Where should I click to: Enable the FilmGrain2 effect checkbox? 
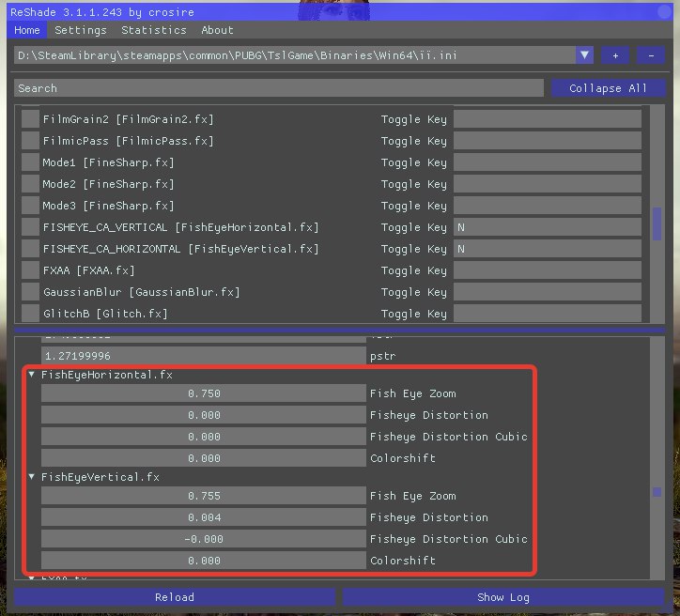tap(30, 118)
